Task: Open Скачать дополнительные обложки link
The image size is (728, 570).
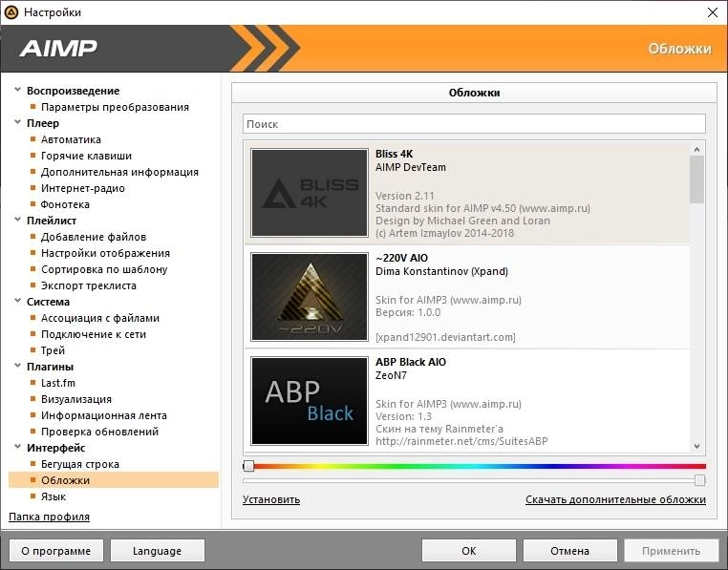Action: pos(615,500)
